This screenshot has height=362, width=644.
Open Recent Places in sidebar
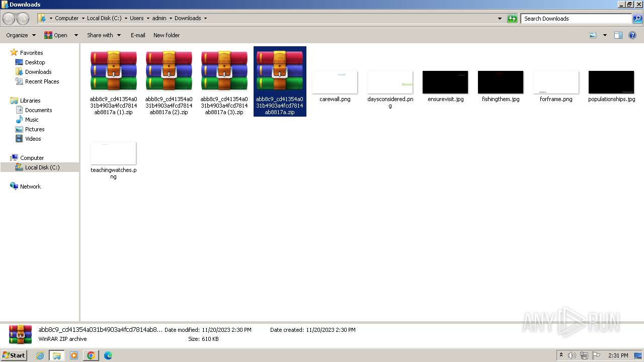pyautogui.click(x=42, y=81)
